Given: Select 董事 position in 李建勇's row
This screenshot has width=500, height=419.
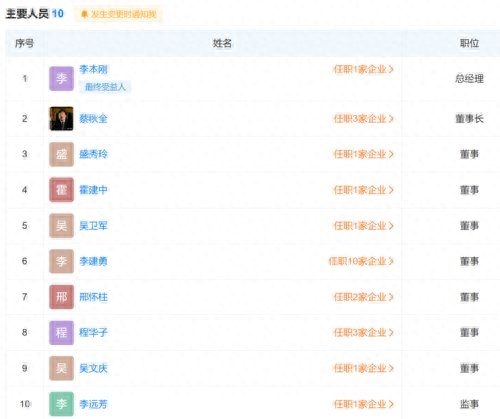Looking at the screenshot, I should click(469, 261).
